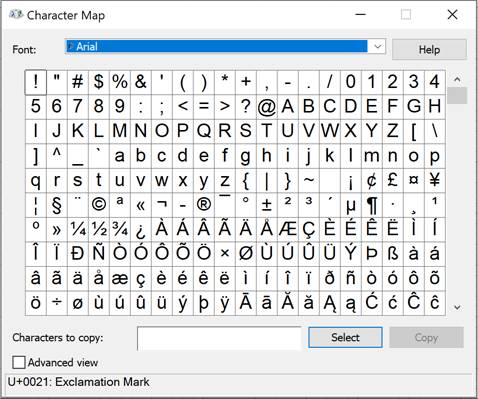Viewport: 478px width, 399px height.
Task: Select the right guillemet » character
Action: (x=57, y=230)
